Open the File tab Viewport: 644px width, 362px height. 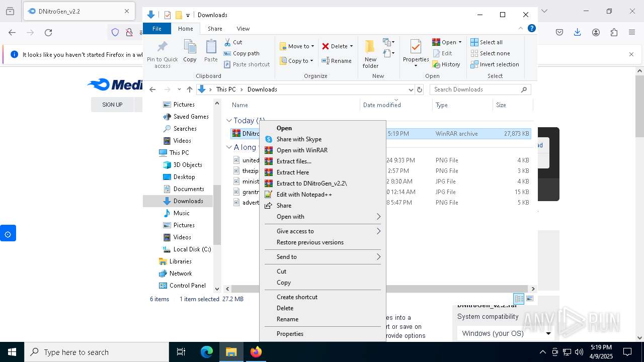pyautogui.click(x=157, y=29)
